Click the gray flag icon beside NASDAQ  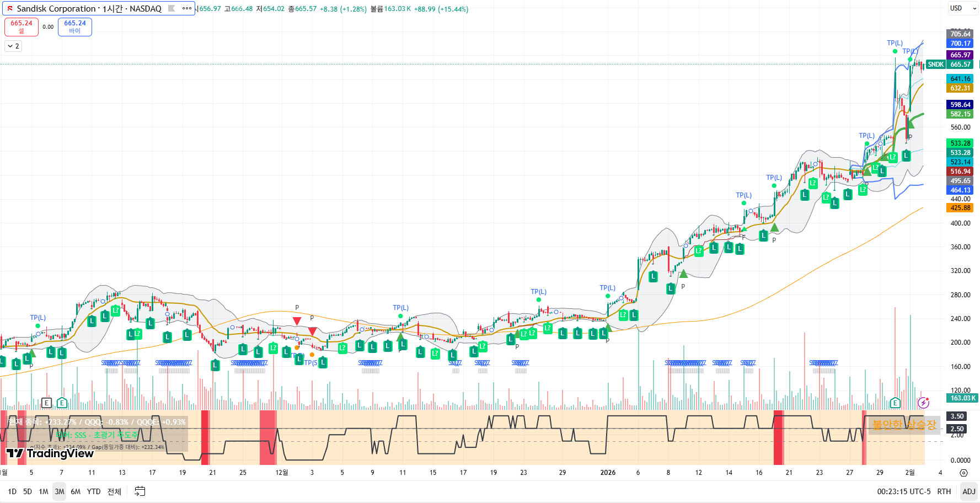point(172,8)
